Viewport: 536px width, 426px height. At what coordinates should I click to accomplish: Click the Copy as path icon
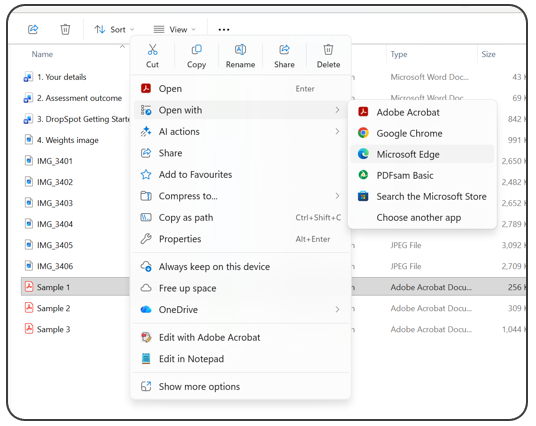(146, 217)
